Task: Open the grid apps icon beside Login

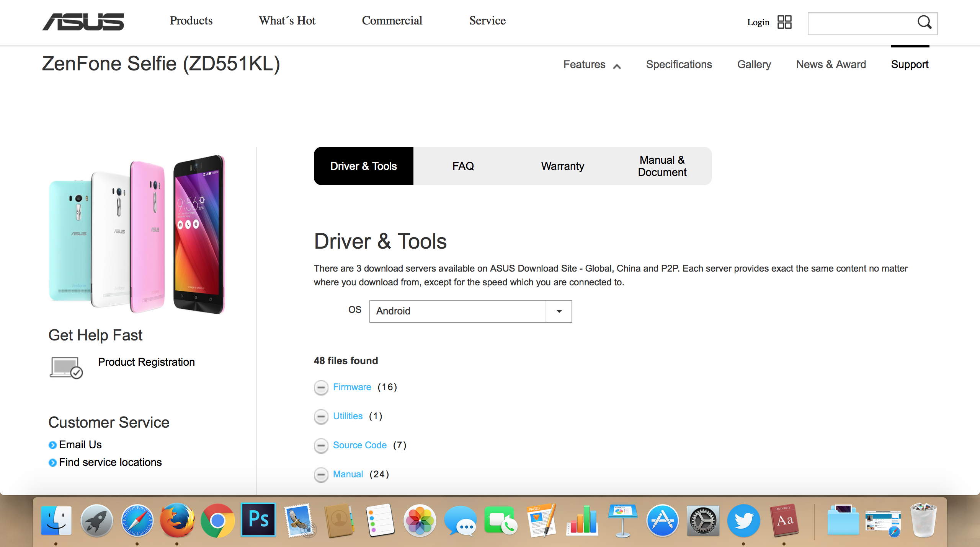Action: 784,22
